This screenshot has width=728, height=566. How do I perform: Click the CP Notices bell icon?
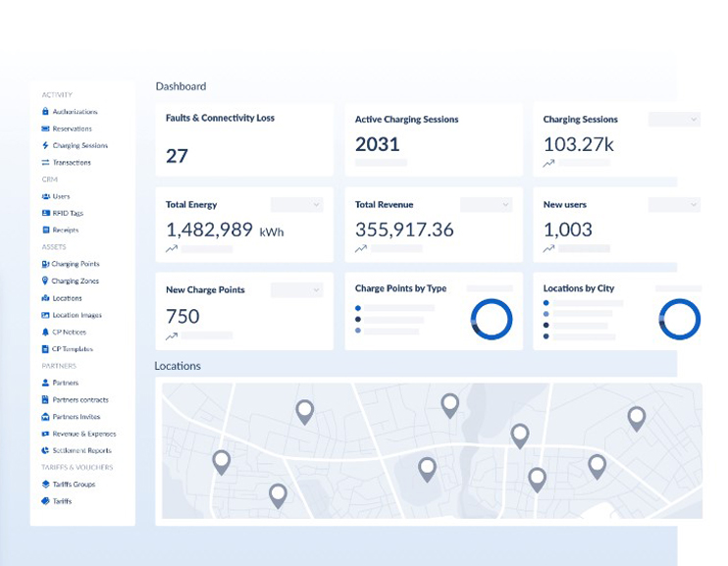point(45,332)
